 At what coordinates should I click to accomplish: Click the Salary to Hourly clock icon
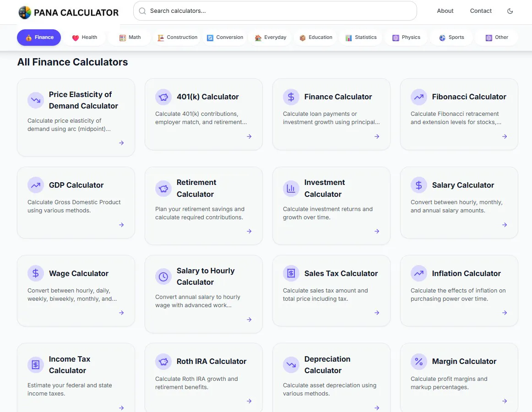163,276
